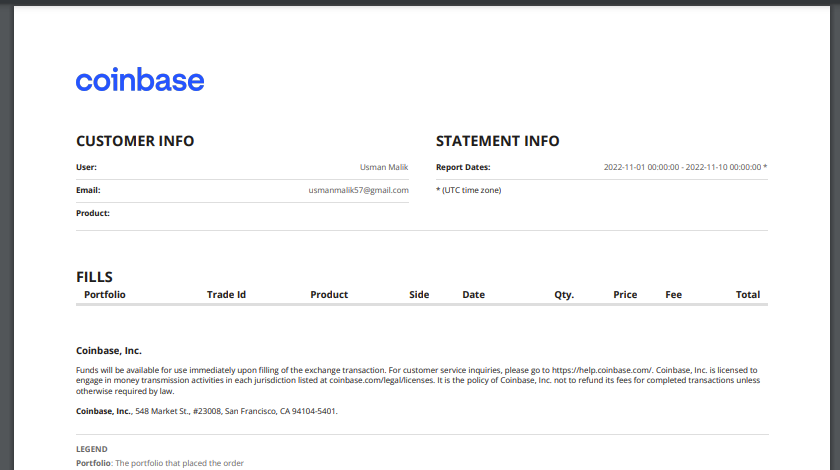The height and width of the screenshot is (470, 840).
Task: Click the Portfolio column header
Action: 104,295
